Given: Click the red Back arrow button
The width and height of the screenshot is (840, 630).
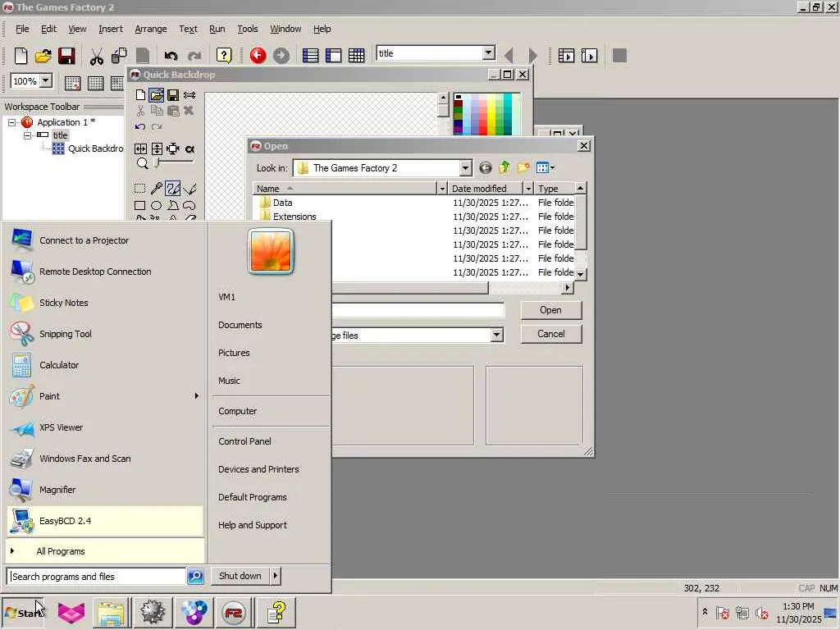Looking at the screenshot, I should pyautogui.click(x=258, y=55).
